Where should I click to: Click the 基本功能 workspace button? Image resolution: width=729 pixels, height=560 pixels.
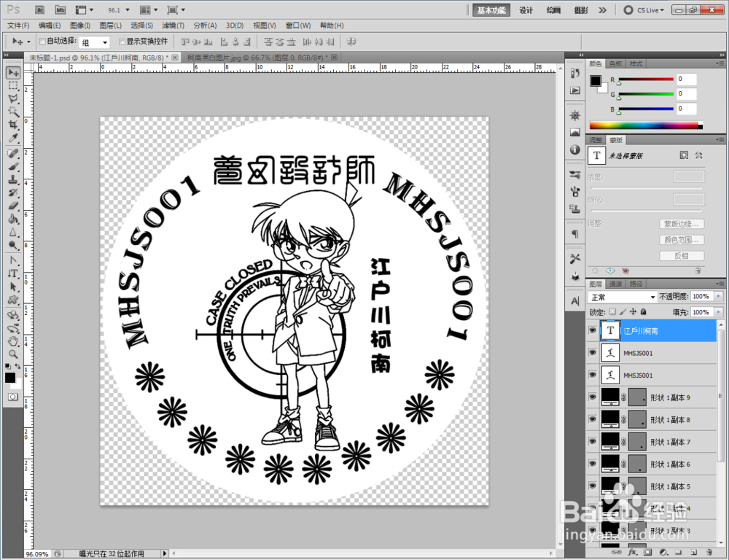[x=491, y=10]
